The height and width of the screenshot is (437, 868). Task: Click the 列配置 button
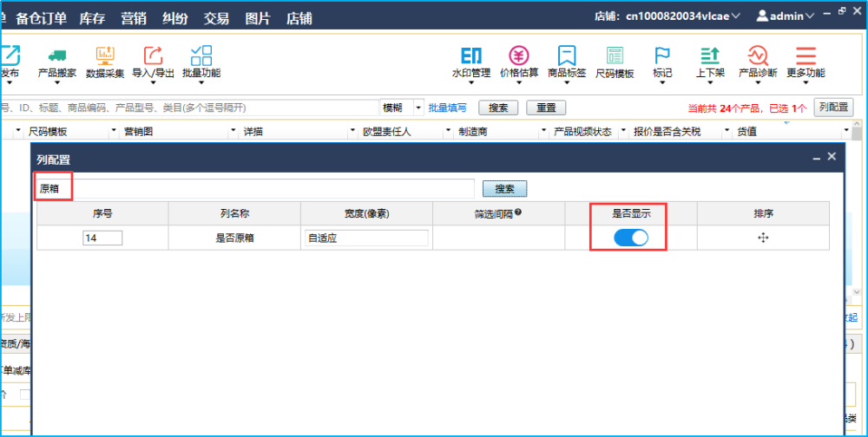tap(833, 108)
